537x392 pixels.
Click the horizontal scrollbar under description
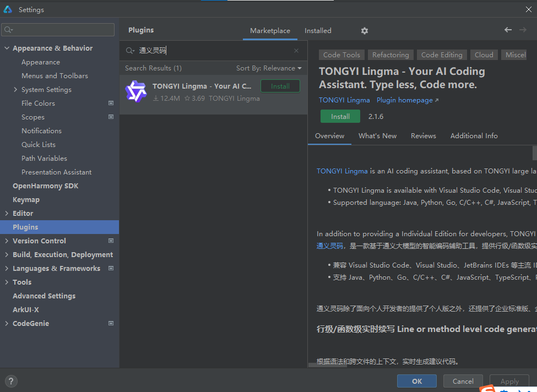[x=327, y=365]
